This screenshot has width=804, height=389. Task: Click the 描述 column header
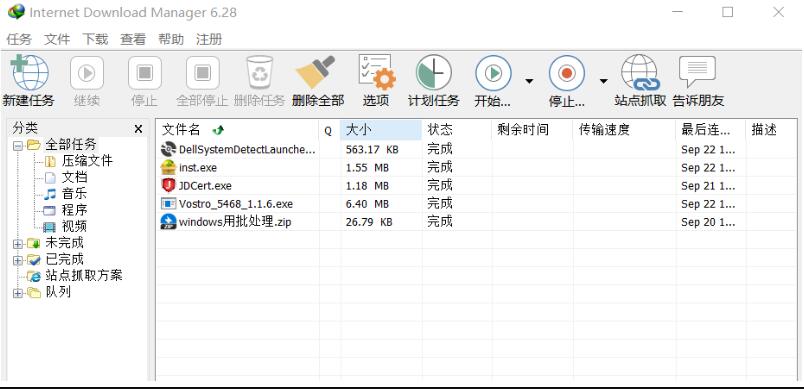(771, 130)
